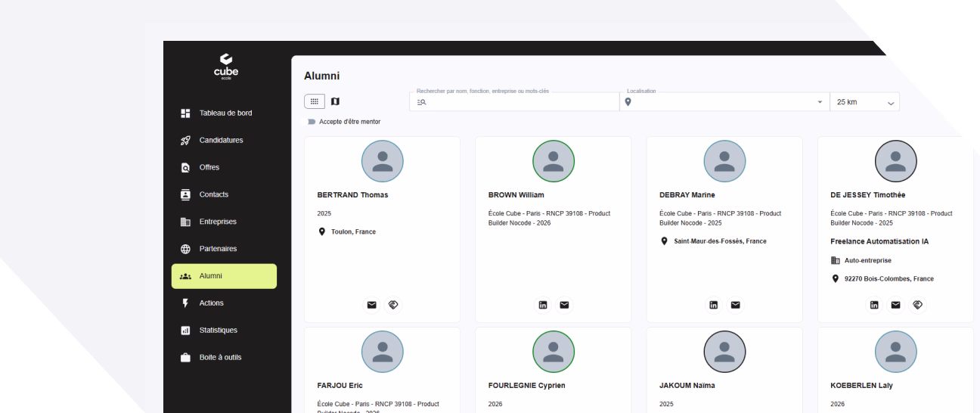Email BROWN William via envelope icon
Screen dimensions: 980x413
coord(563,304)
